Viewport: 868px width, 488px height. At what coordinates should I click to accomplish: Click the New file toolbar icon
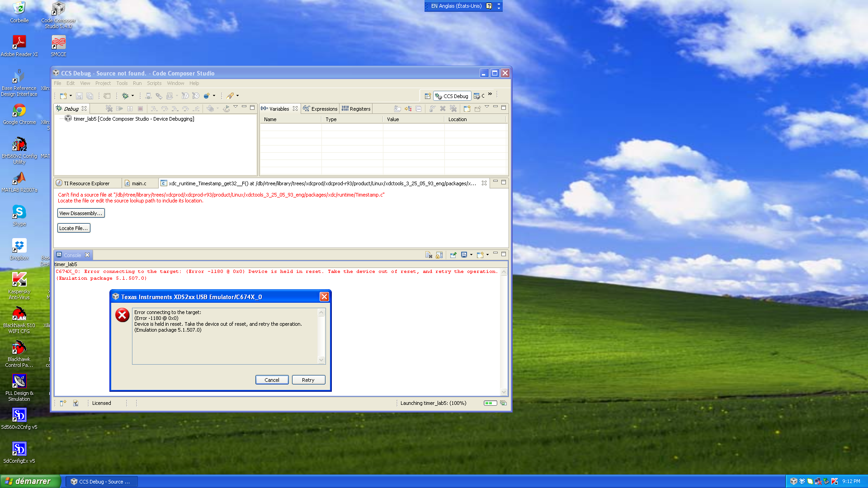point(63,96)
